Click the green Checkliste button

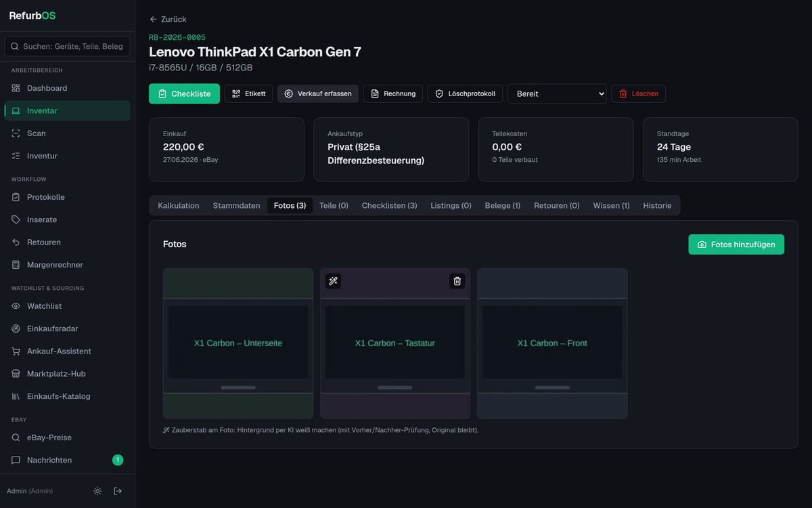tap(184, 93)
